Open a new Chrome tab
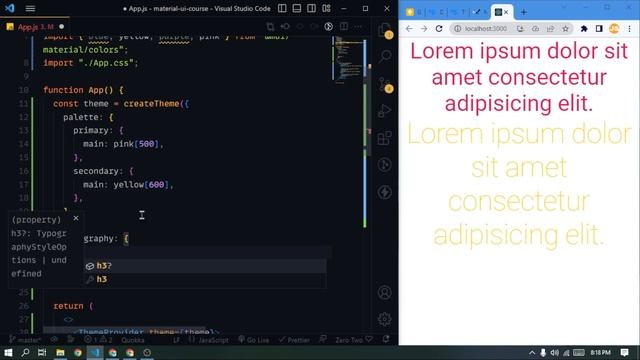Image resolution: width=640 pixels, height=360 pixels. [x=524, y=12]
